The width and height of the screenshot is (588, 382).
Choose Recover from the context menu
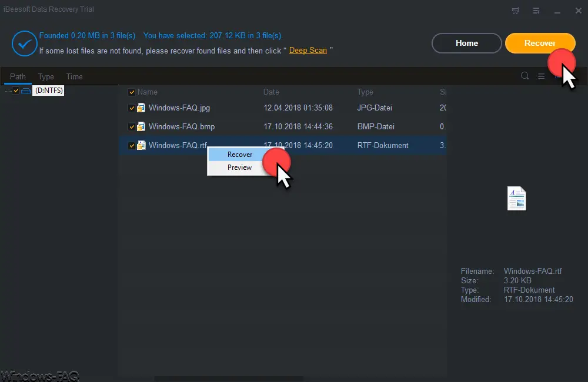240,155
